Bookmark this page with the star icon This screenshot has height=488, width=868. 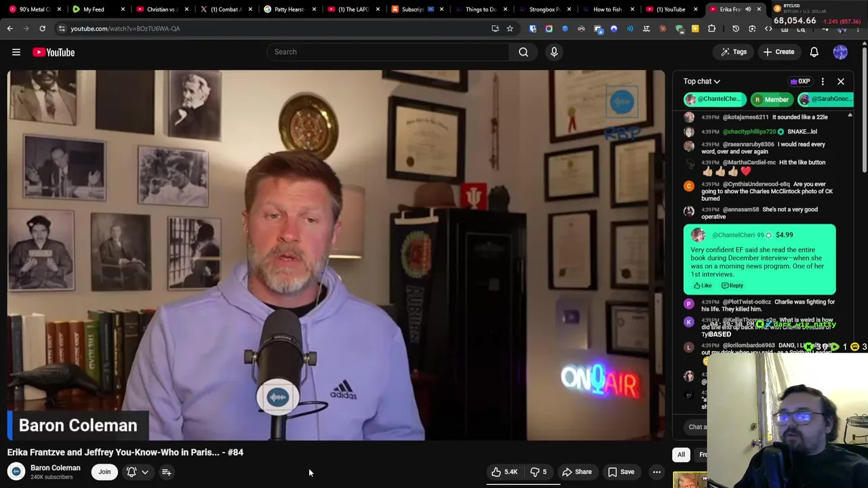510,28
